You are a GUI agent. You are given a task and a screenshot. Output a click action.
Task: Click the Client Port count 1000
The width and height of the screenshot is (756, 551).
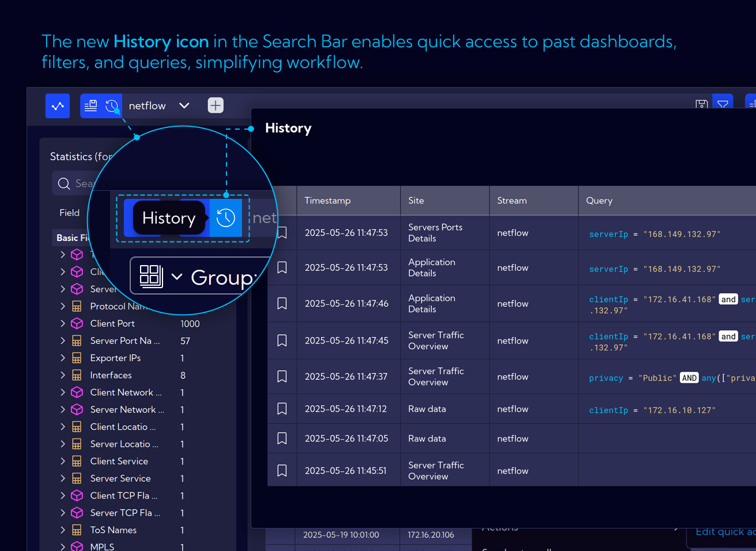pos(190,324)
